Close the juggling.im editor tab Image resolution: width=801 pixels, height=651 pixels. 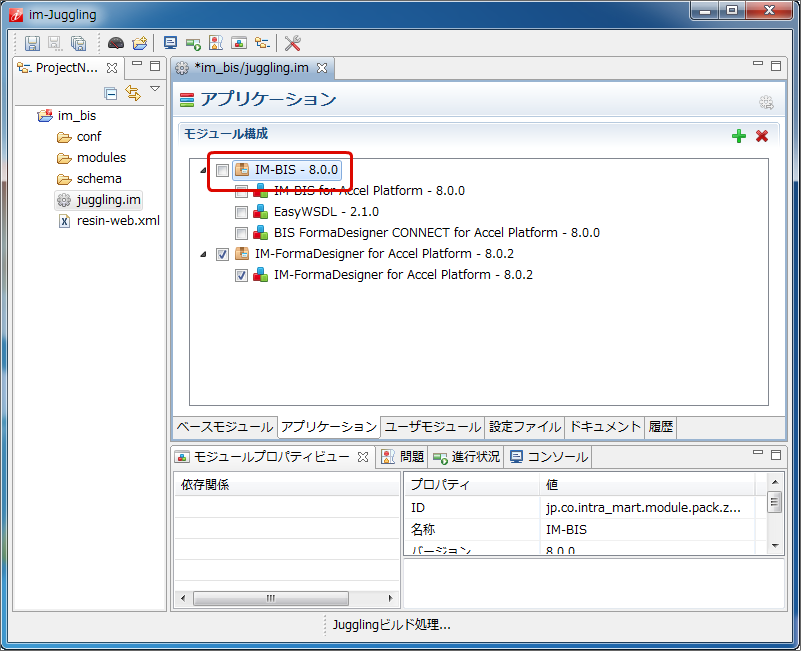[x=322, y=68]
